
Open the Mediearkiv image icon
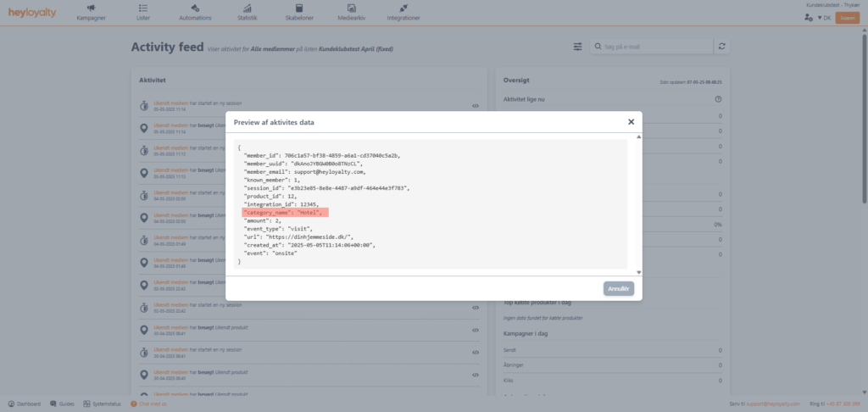click(x=350, y=8)
